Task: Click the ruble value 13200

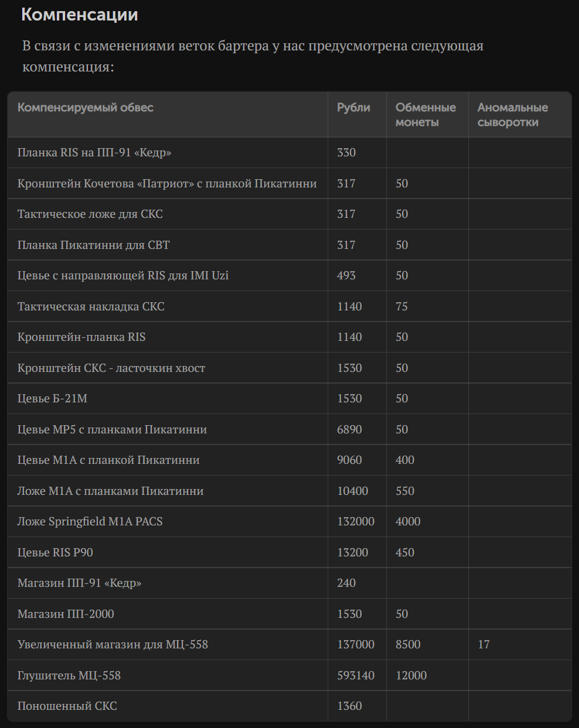Action: pyautogui.click(x=353, y=552)
